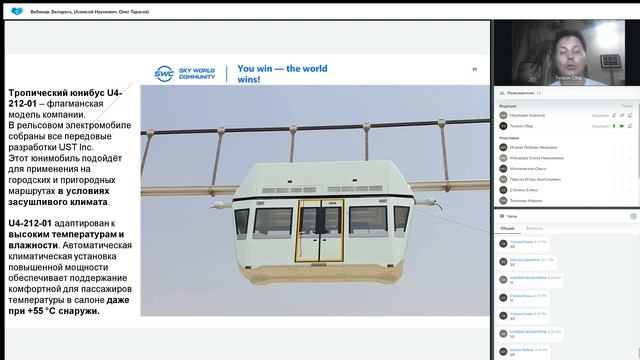Select participant Тихонова Марина
This screenshot has width=640, height=360.
point(526,200)
